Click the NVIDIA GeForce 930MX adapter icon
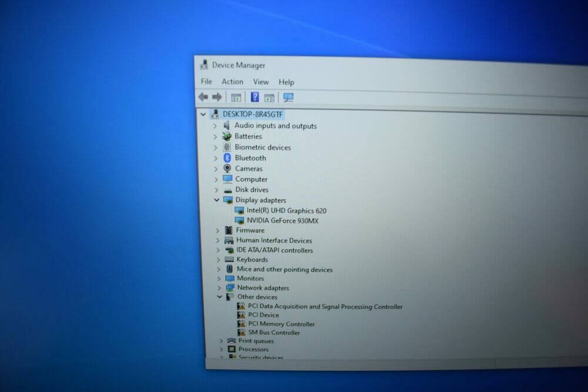588x392 pixels. tap(239, 220)
